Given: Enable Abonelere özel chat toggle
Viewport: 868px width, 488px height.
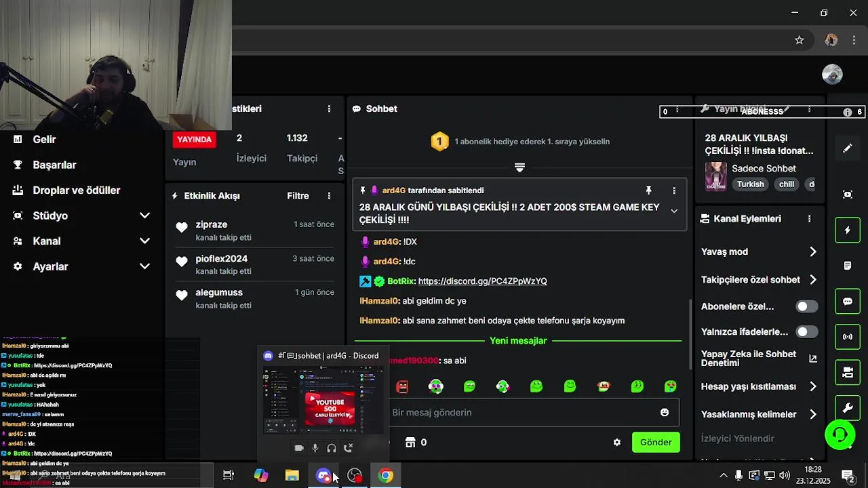Looking at the screenshot, I should (x=806, y=306).
